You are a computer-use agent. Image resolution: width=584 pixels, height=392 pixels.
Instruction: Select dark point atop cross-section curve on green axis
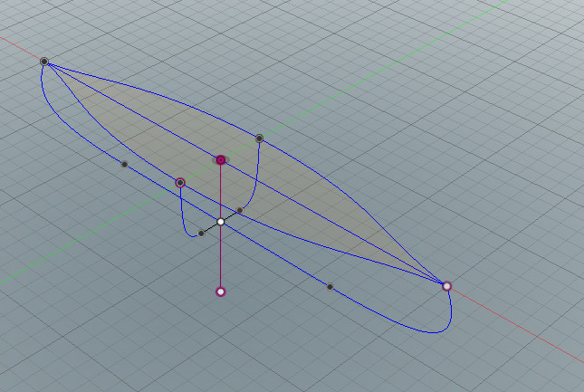(x=260, y=139)
